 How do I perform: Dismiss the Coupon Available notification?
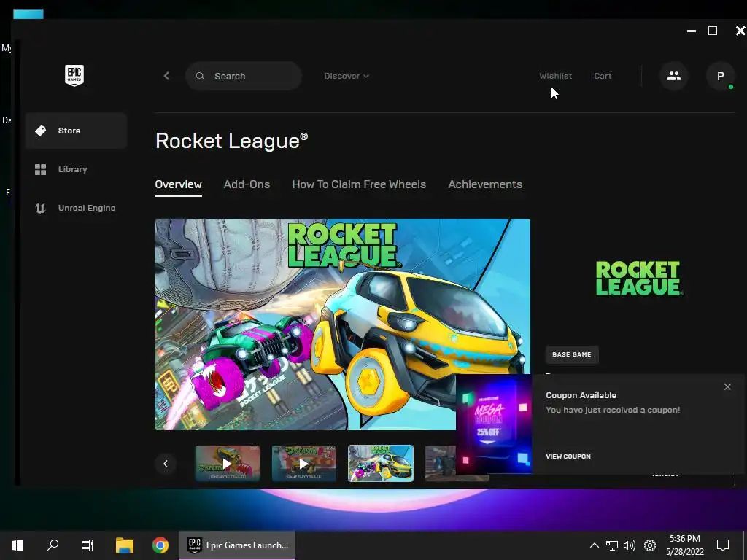[727, 386]
